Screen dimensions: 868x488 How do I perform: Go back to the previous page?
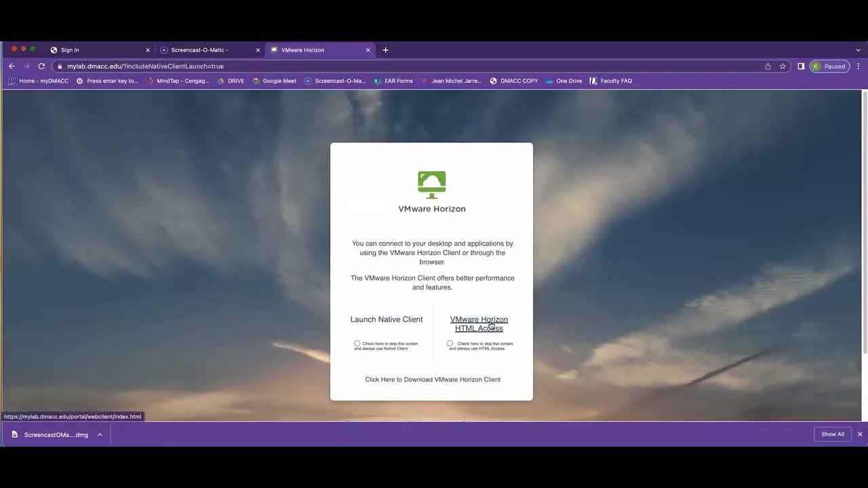(x=12, y=66)
